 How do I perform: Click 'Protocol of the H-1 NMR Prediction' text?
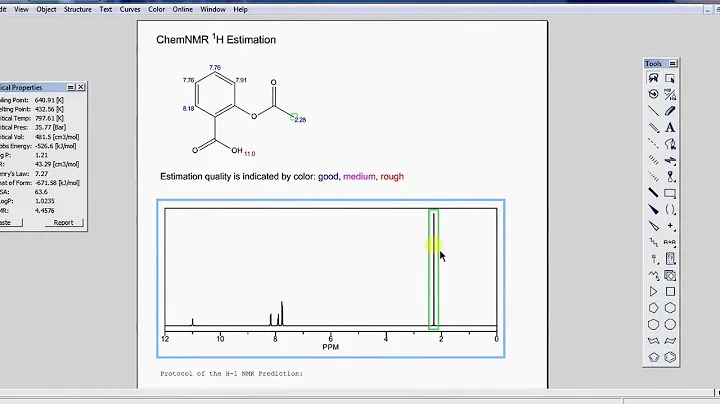coord(231,374)
